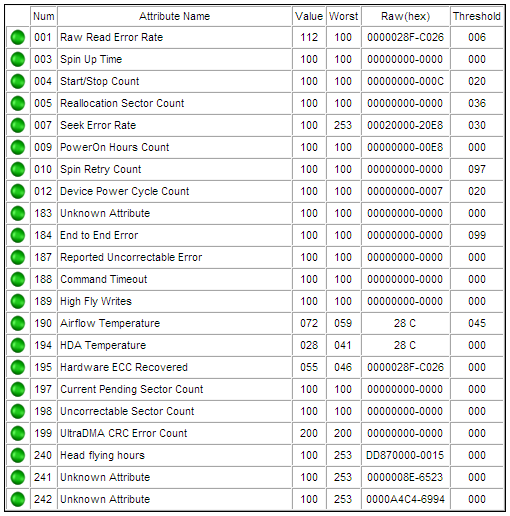Select the End to End Error name cell
The width and height of the screenshot is (510, 516).
174,235
